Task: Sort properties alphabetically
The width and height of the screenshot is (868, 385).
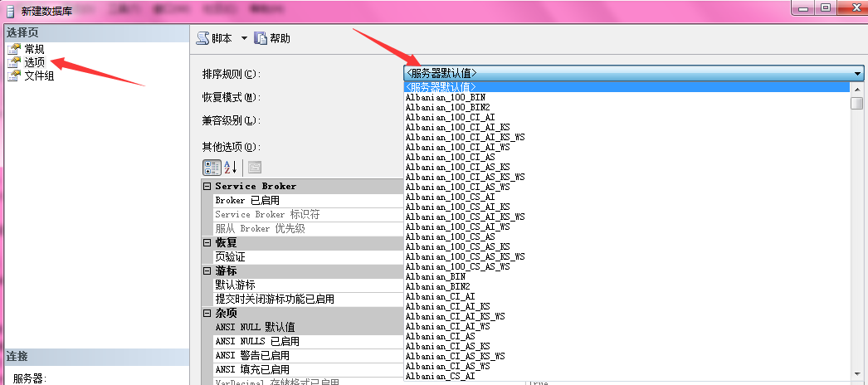Action: point(231,167)
